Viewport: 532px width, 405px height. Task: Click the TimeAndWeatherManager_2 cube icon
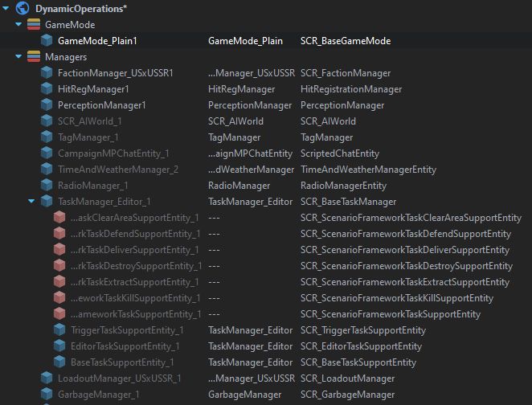click(47, 170)
